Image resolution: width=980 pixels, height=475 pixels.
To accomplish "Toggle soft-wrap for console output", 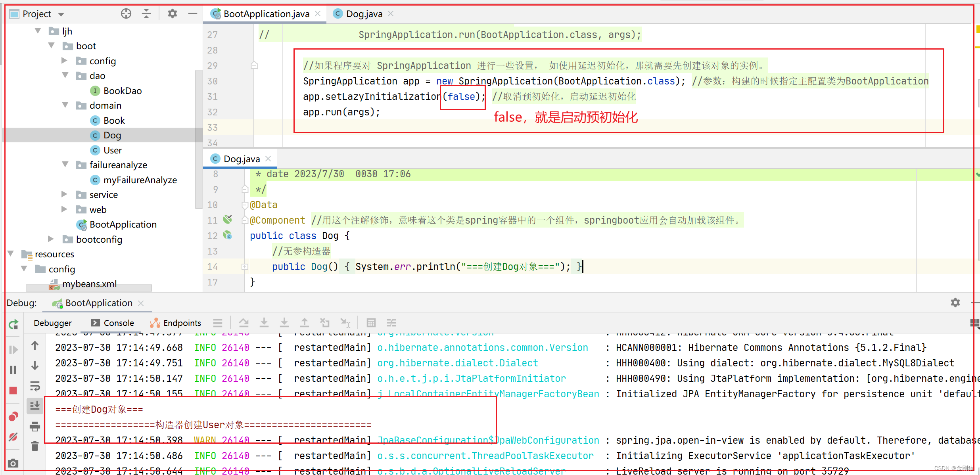I will coord(35,385).
